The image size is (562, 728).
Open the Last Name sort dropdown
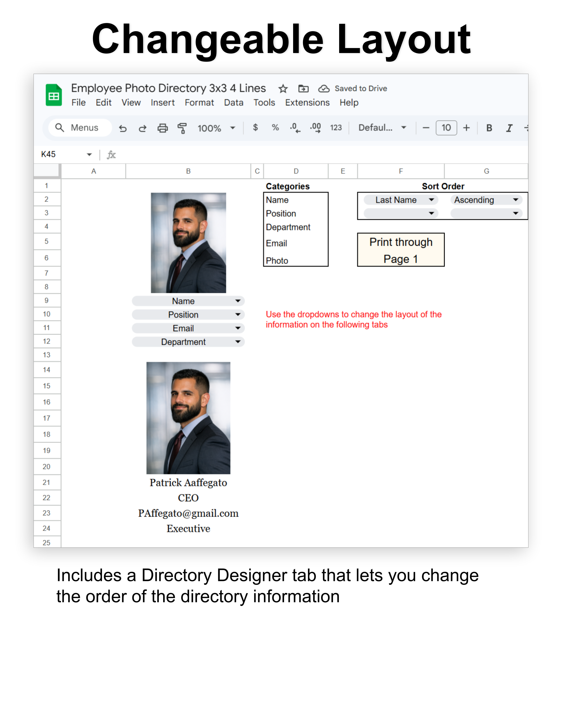(400, 200)
